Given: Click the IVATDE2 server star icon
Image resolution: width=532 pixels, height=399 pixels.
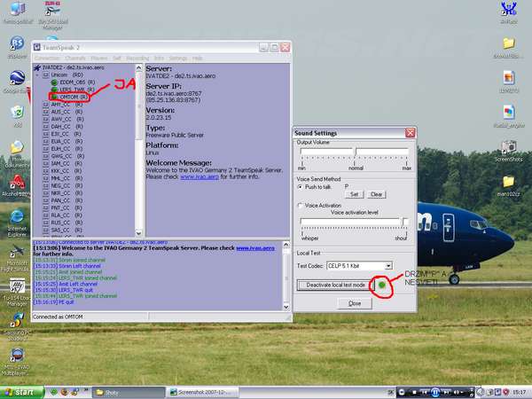Looking at the screenshot, I should tap(37, 67).
